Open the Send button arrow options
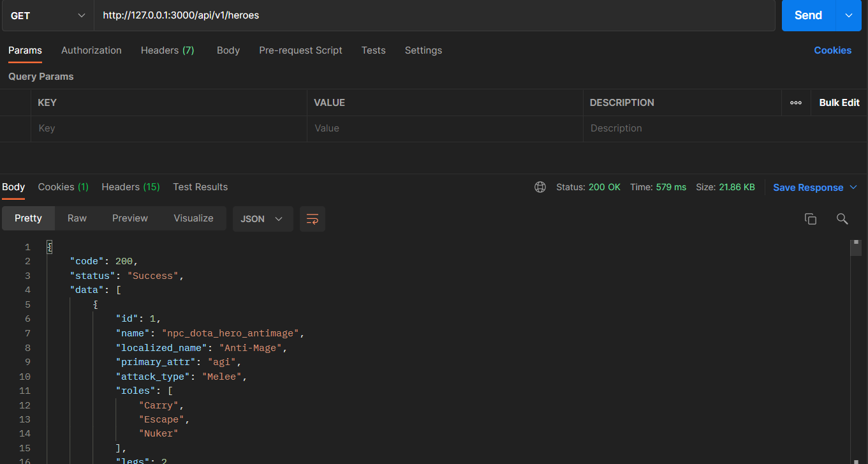 tap(848, 15)
